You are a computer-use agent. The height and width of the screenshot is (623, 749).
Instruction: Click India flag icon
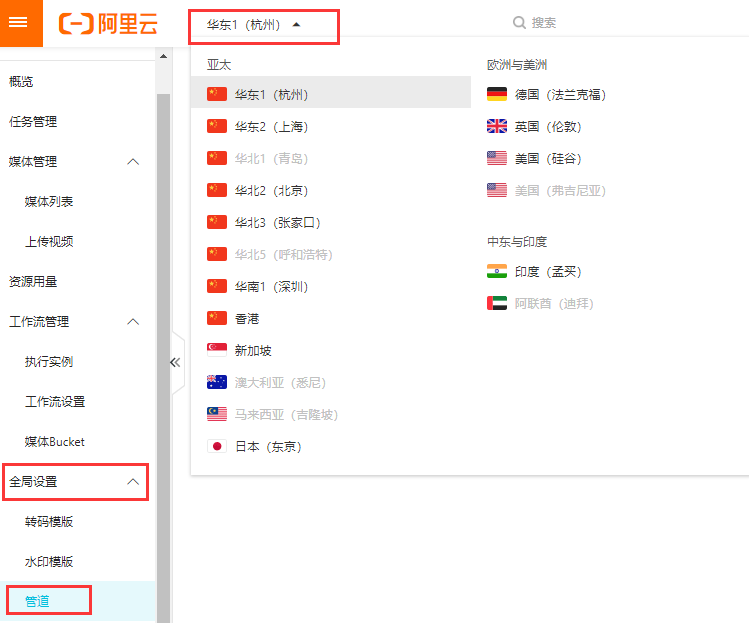click(497, 271)
